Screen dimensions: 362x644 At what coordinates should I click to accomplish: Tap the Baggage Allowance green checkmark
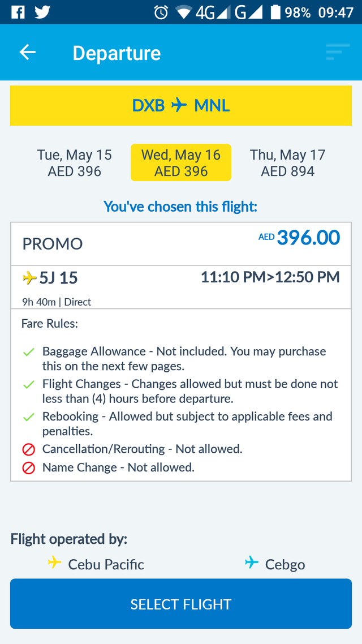click(x=28, y=353)
